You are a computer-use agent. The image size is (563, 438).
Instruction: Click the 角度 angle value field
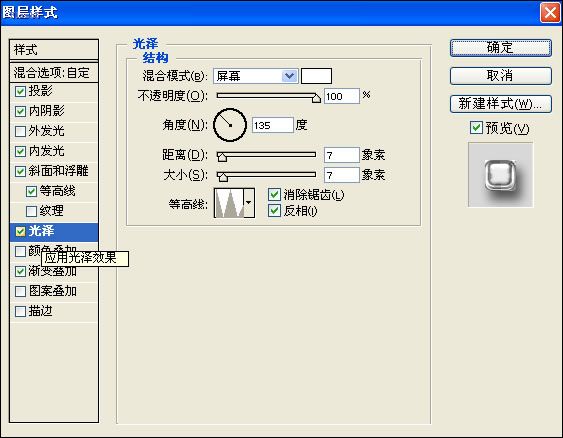[x=273, y=125]
